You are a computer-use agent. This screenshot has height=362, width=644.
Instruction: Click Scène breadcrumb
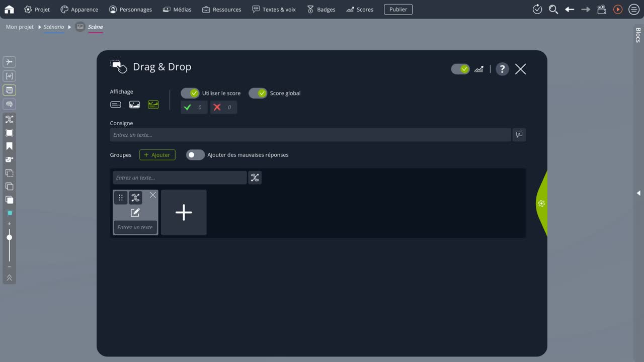tap(95, 27)
